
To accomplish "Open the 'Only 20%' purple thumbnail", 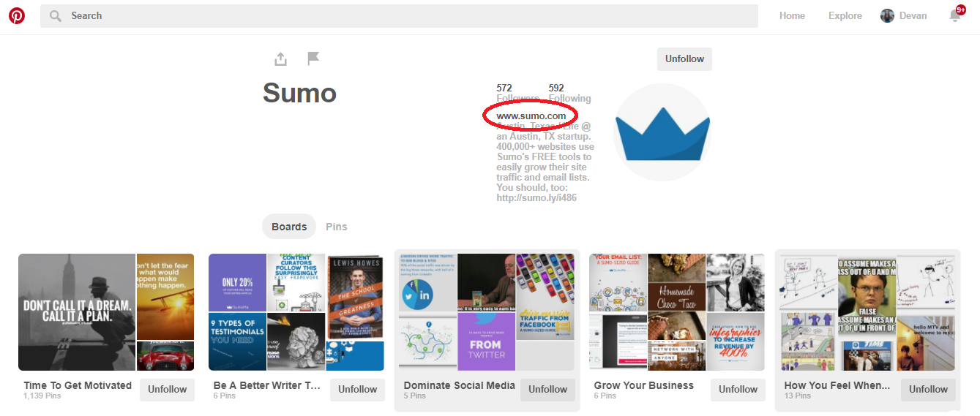I will 237,282.
